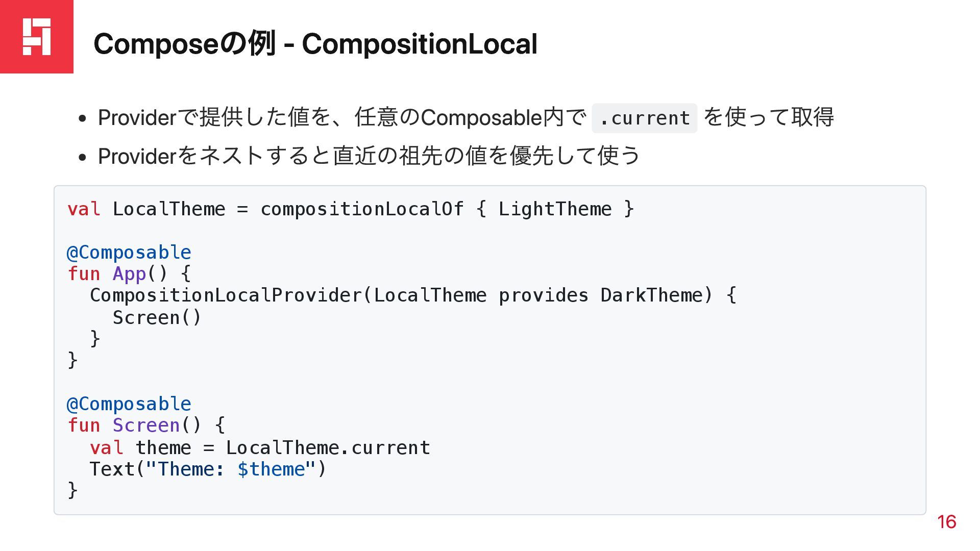Screen dimensions: 980x551
Task: Click the provides keyword in the code
Action: point(543,295)
